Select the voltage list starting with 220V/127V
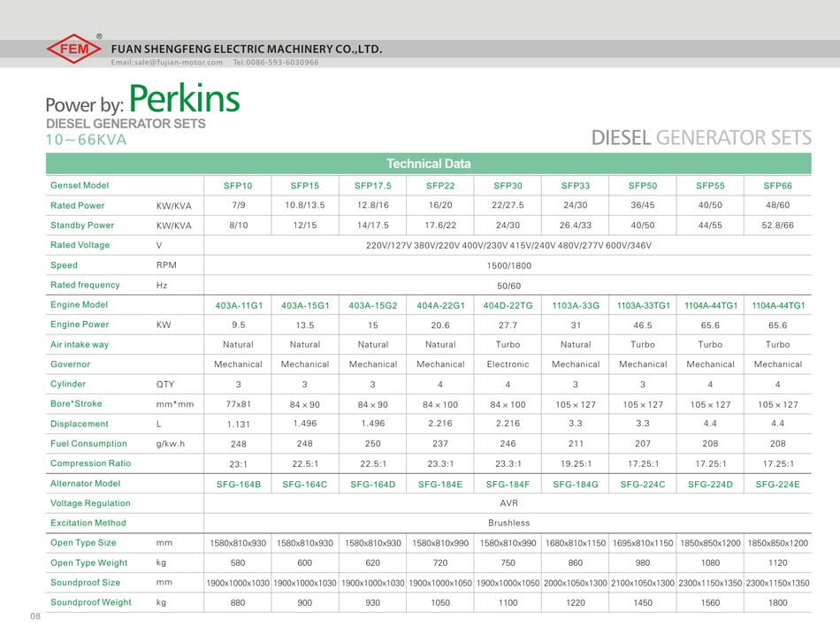The width and height of the screenshot is (840, 643). click(x=509, y=245)
